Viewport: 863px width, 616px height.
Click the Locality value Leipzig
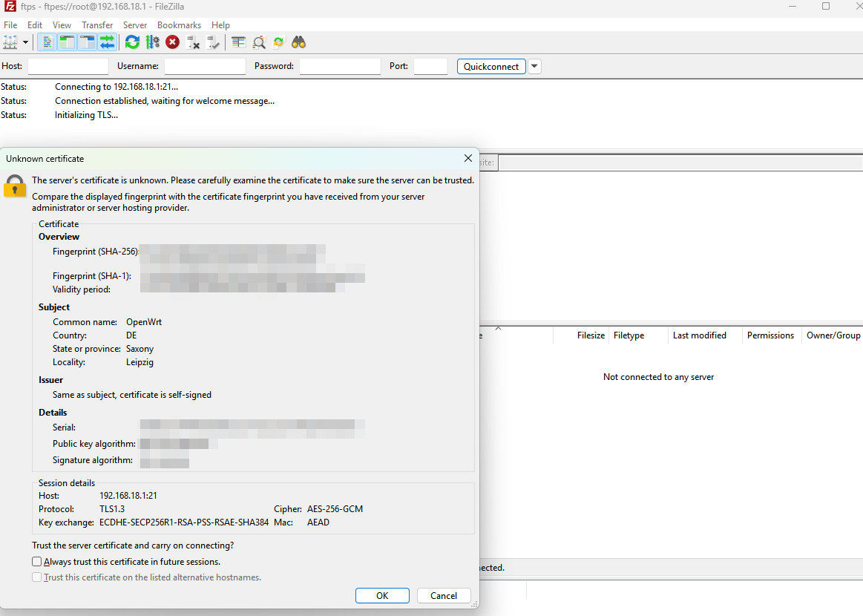pyautogui.click(x=140, y=362)
